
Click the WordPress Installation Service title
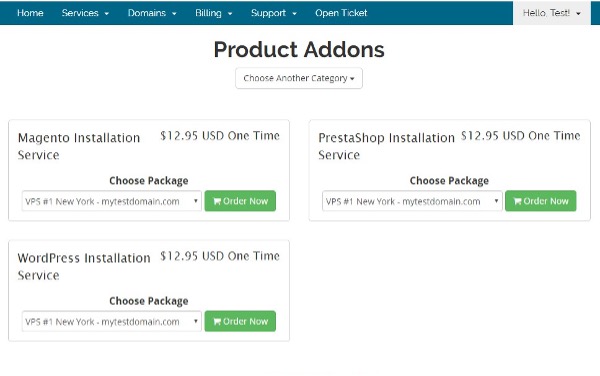[84, 267]
